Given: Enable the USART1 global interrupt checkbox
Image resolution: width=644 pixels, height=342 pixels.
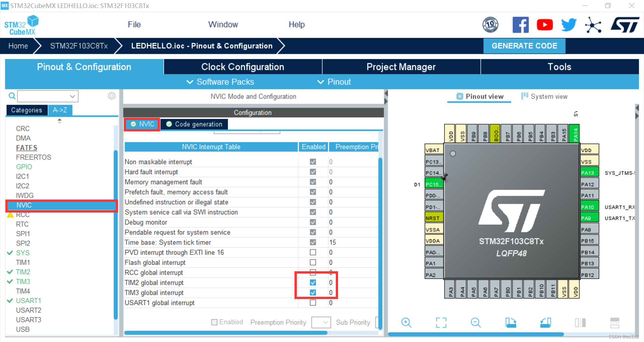Looking at the screenshot, I should point(313,303).
